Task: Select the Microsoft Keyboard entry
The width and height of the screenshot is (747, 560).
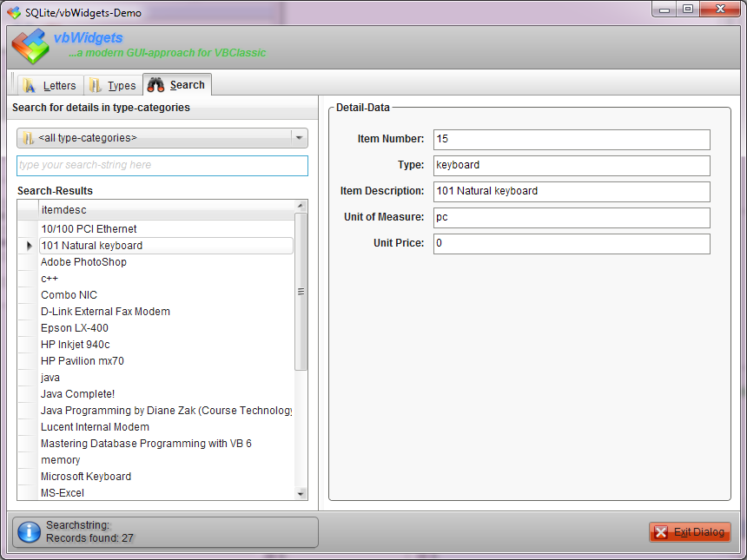Action: tap(86, 477)
